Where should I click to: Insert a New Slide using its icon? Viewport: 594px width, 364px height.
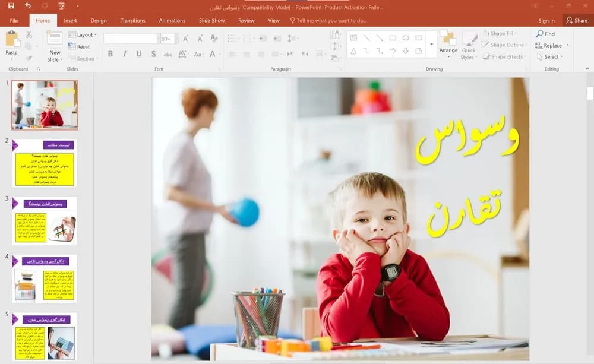pyautogui.click(x=55, y=38)
